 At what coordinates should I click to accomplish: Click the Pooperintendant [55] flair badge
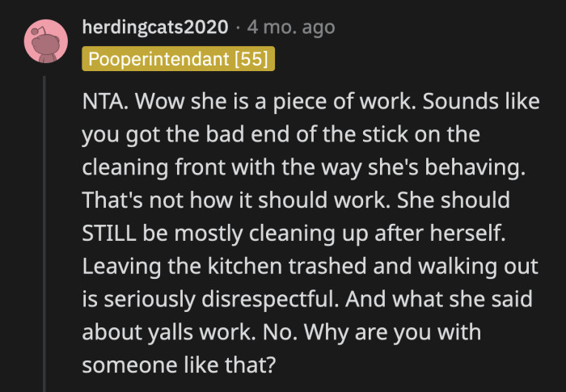tap(179, 59)
